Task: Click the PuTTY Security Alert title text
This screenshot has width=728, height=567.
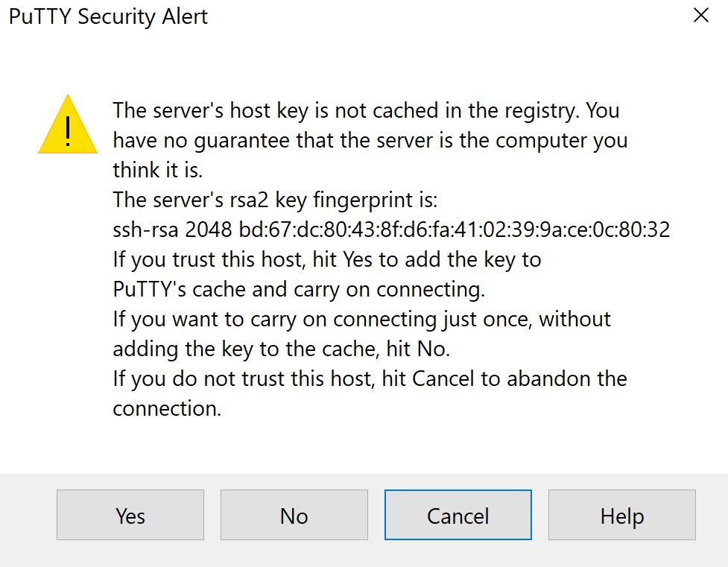Action: 108,16
